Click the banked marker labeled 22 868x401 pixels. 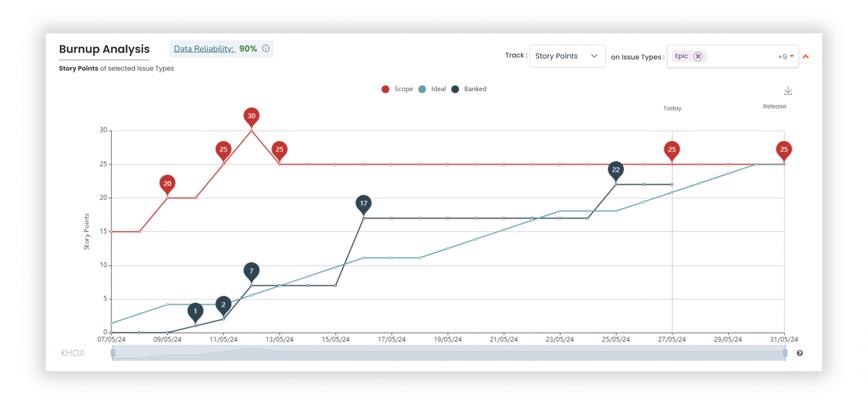616,170
